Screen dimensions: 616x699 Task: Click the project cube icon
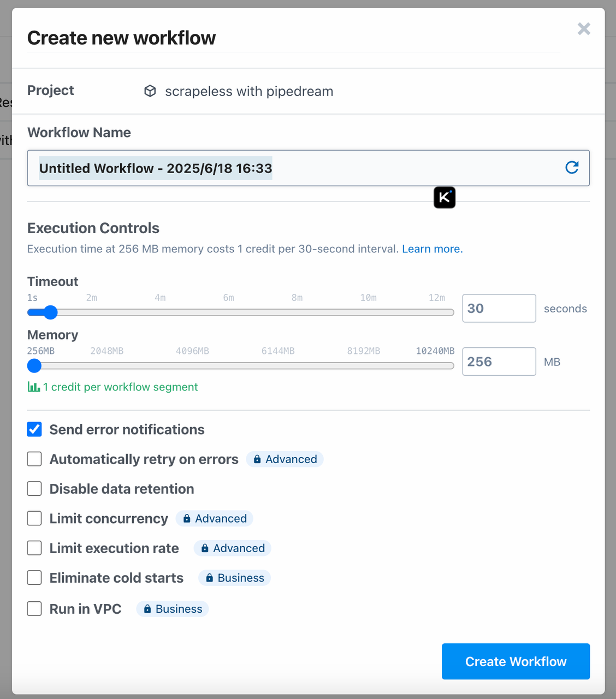pos(150,91)
